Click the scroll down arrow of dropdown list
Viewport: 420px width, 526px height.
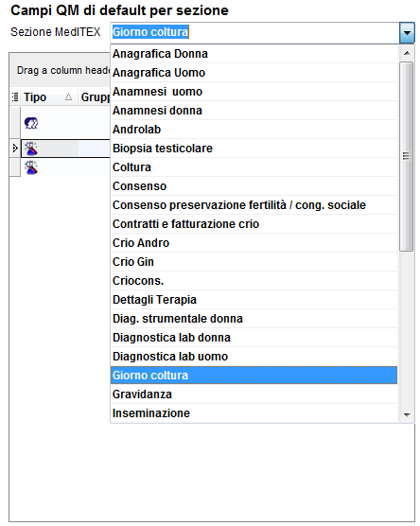(407, 415)
